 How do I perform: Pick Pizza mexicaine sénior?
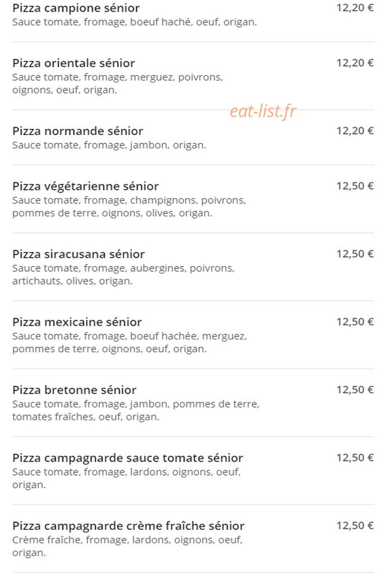click(77, 322)
